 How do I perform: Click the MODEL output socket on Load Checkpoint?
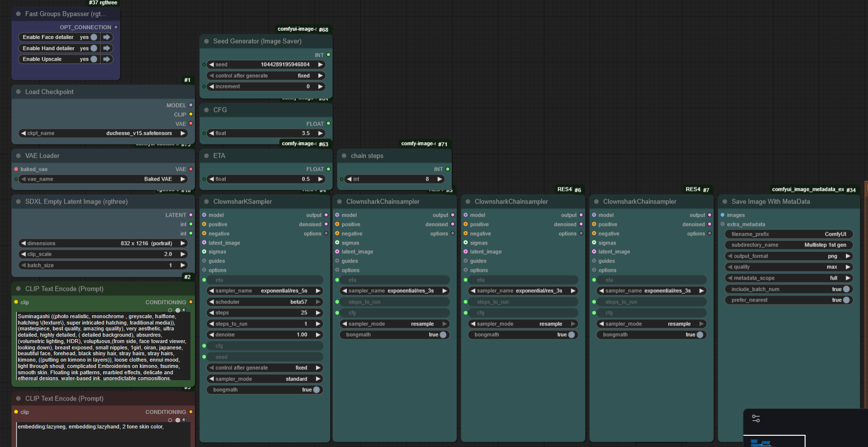[191, 105]
